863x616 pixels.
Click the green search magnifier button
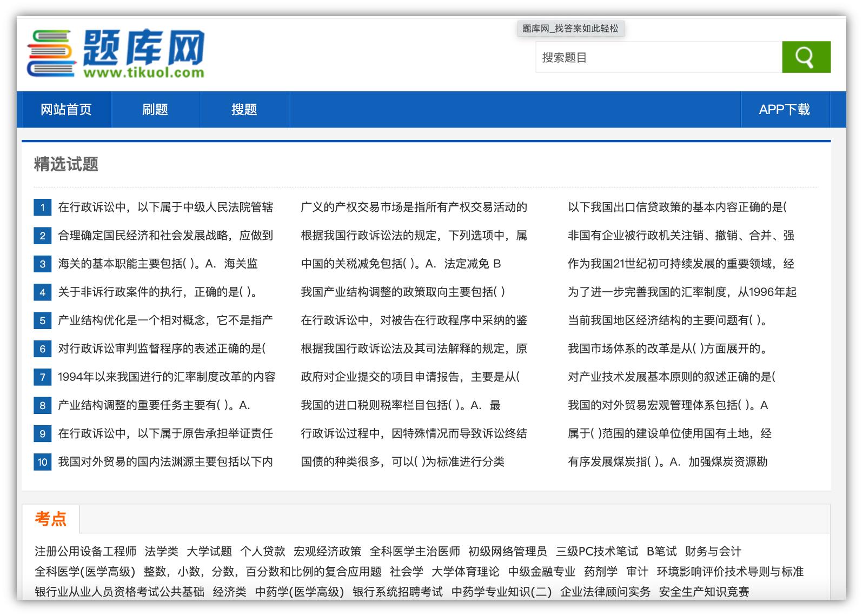point(806,57)
